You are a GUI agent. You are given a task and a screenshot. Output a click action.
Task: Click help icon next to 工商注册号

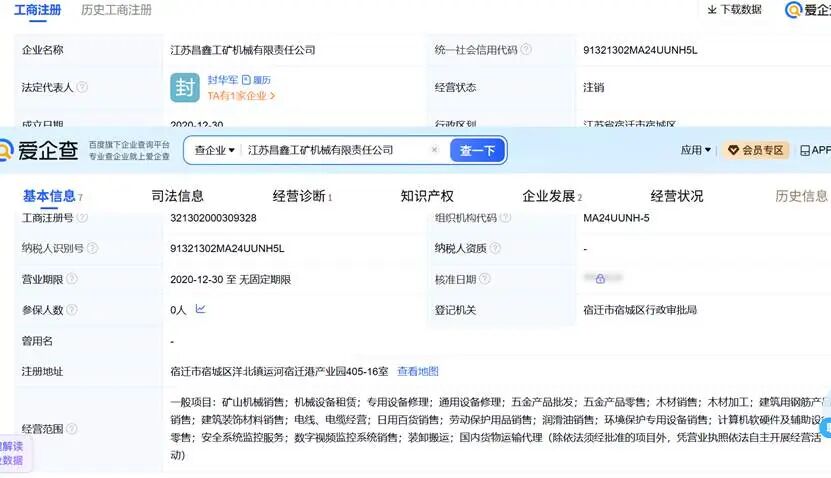point(82,217)
